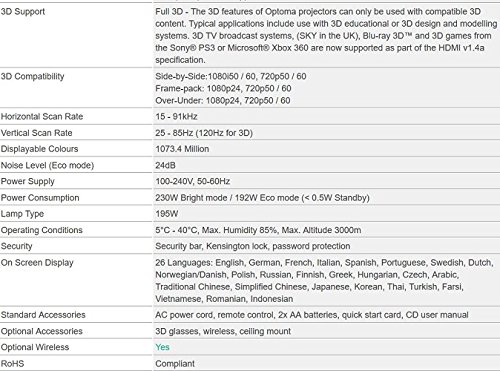Click the Standard Accessories label

click(43, 315)
